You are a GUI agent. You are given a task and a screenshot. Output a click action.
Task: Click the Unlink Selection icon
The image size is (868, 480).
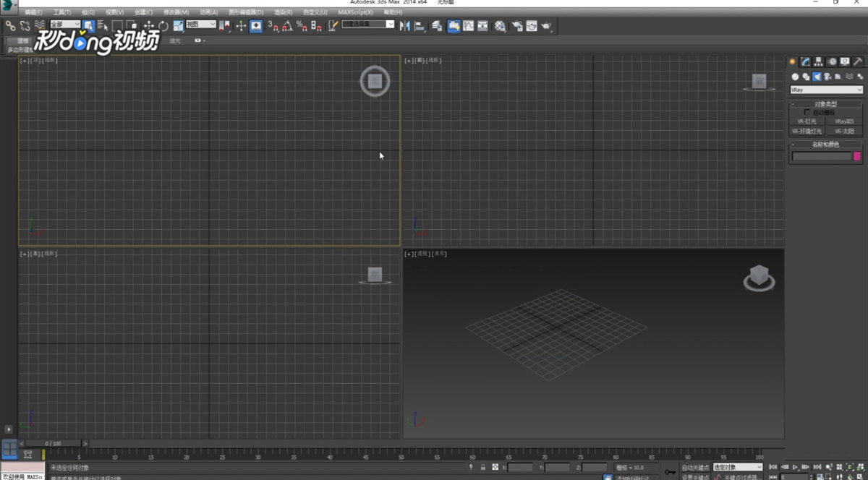pyautogui.click(x=25, y=25)
